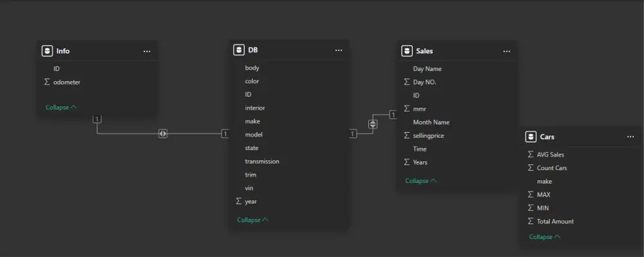The image size is (644, 257).
Task: Click the DB table database icon
Action: [x=239, y=50]
